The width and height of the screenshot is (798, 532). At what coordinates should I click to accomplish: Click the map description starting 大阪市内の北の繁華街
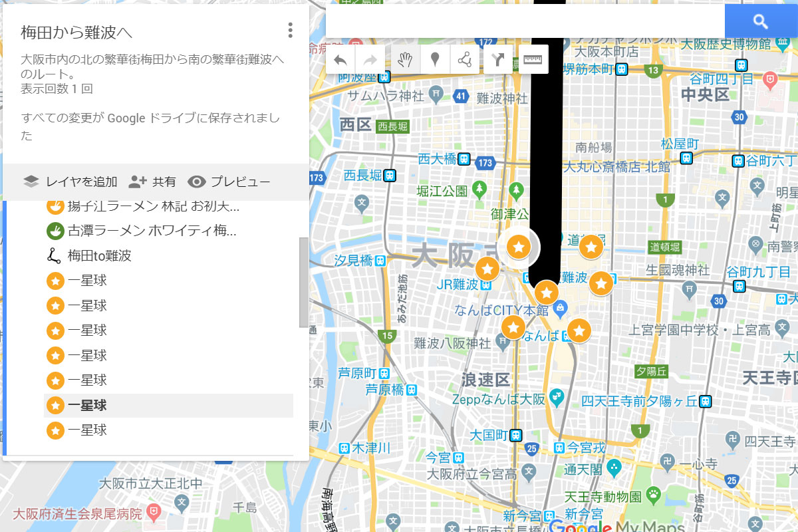(x=152, y=66)
